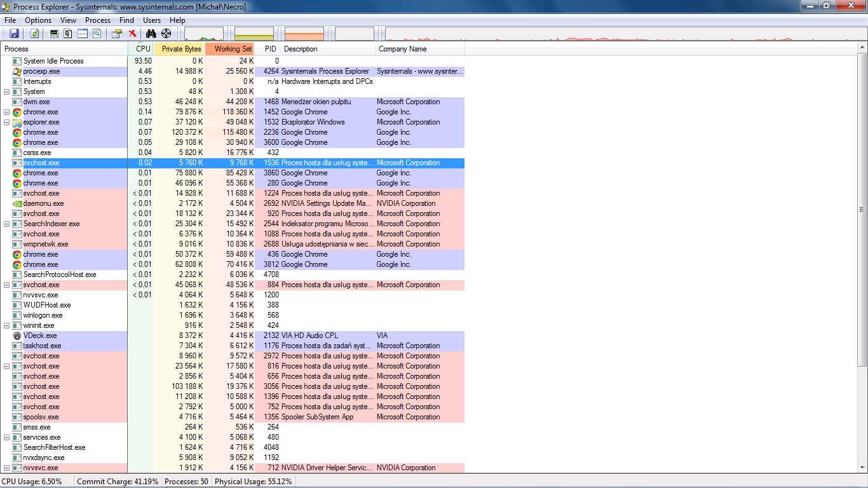Click the VDeck.exe speaker icon

pyautogui.click(x=17, y=335)
